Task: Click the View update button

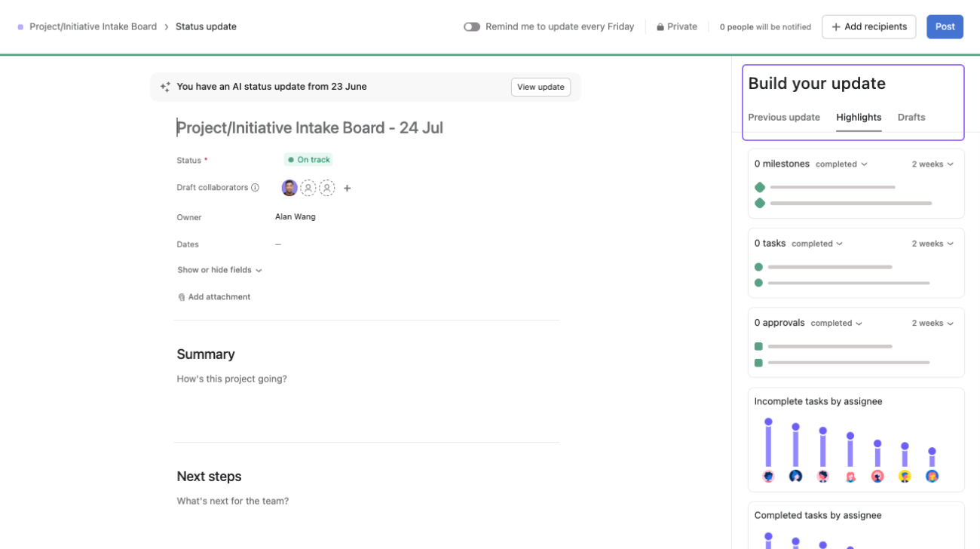Action: pyautogui.click(x=541, y=87)
